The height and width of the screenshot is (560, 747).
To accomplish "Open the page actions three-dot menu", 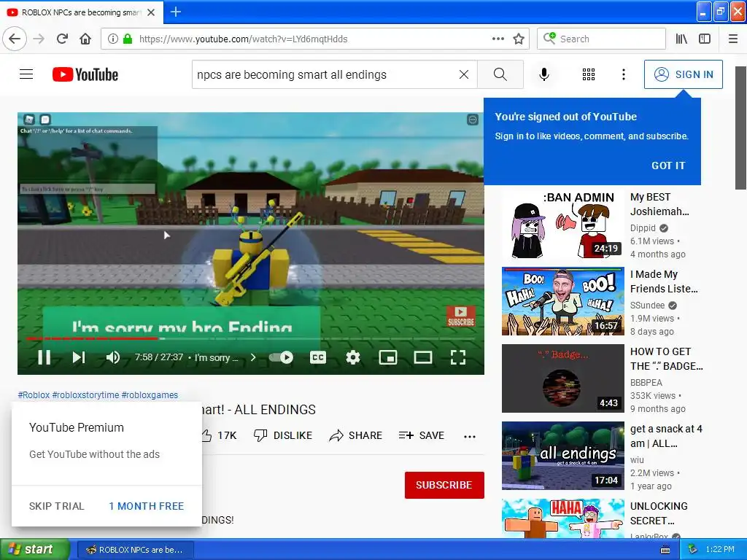I will pyautogui.click(x=498, y=39).
